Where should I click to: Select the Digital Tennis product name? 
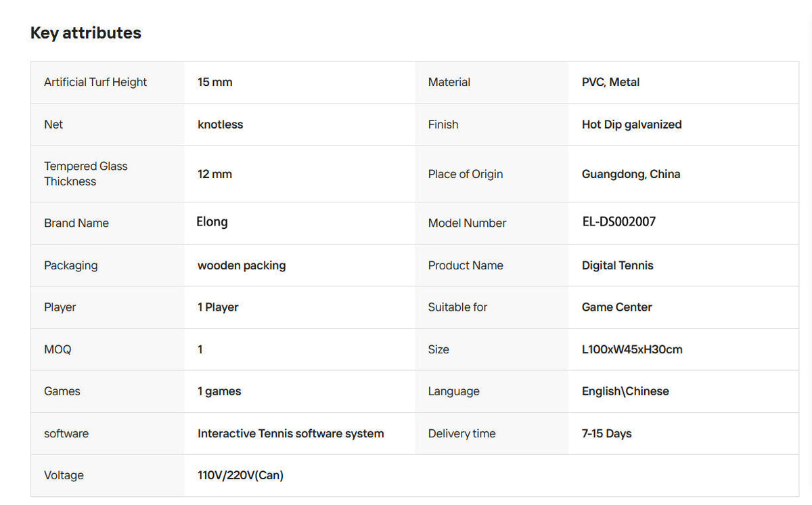(618, 265)
